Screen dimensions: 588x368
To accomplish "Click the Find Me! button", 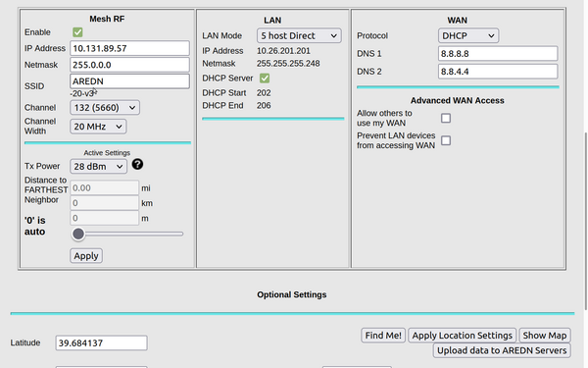I will tap(383, 336).
